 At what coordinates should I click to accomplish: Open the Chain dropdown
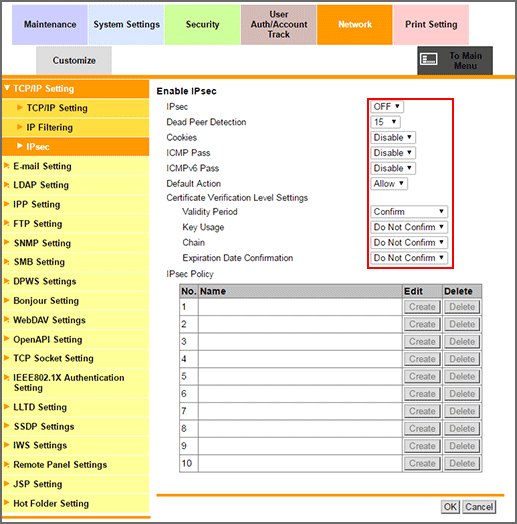pos(409,242)
